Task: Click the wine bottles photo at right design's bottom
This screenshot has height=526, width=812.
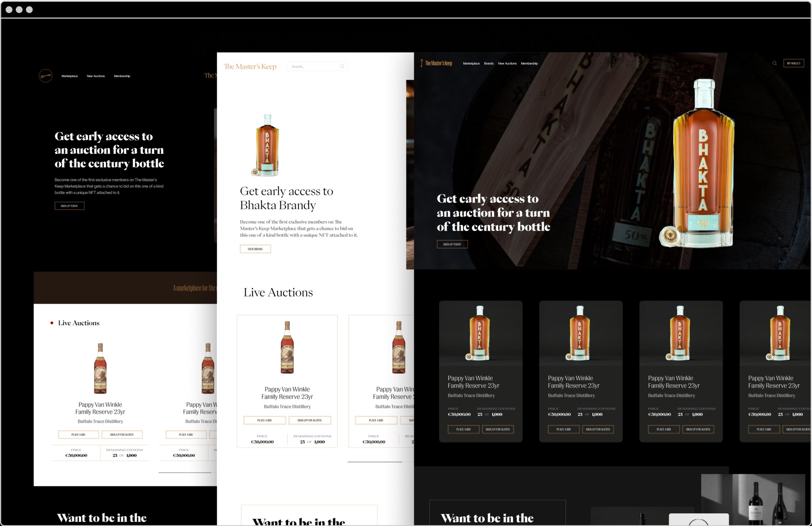Action: point(753,499)
